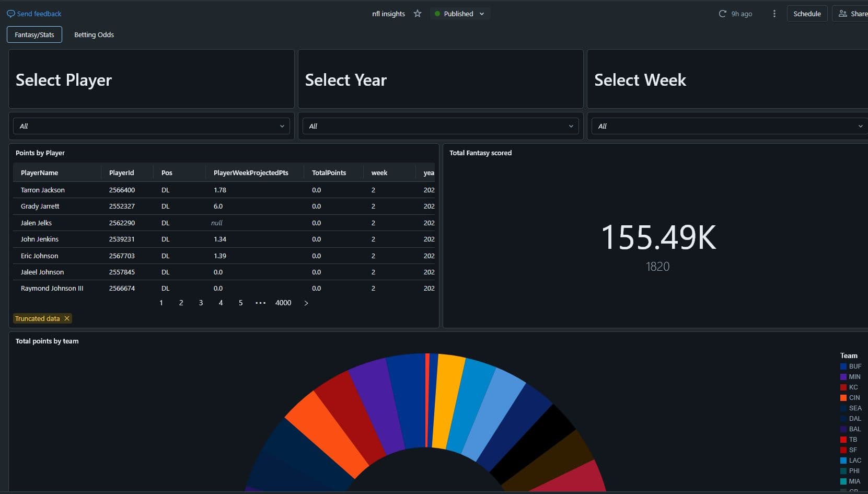This screenshot has width=868, height=494.
Task: Switch to the Fantasy/Stats tab
Action: coord(34,35)
